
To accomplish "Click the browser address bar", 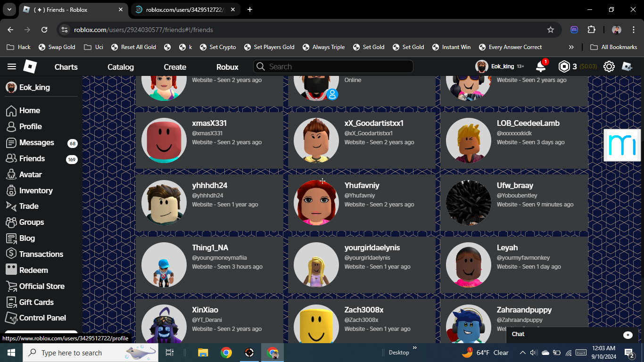I will (309, 30).
